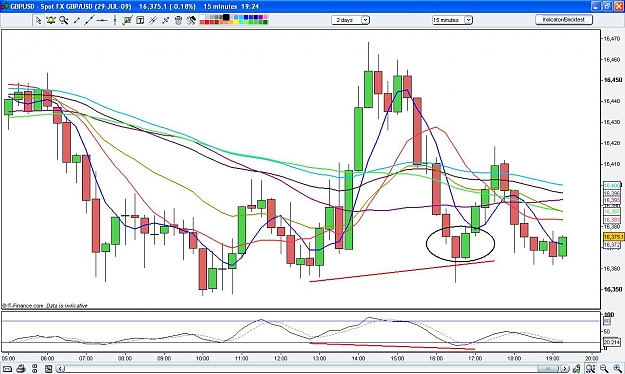Click the cyan 16,400 moving average label

pos(612,186)
